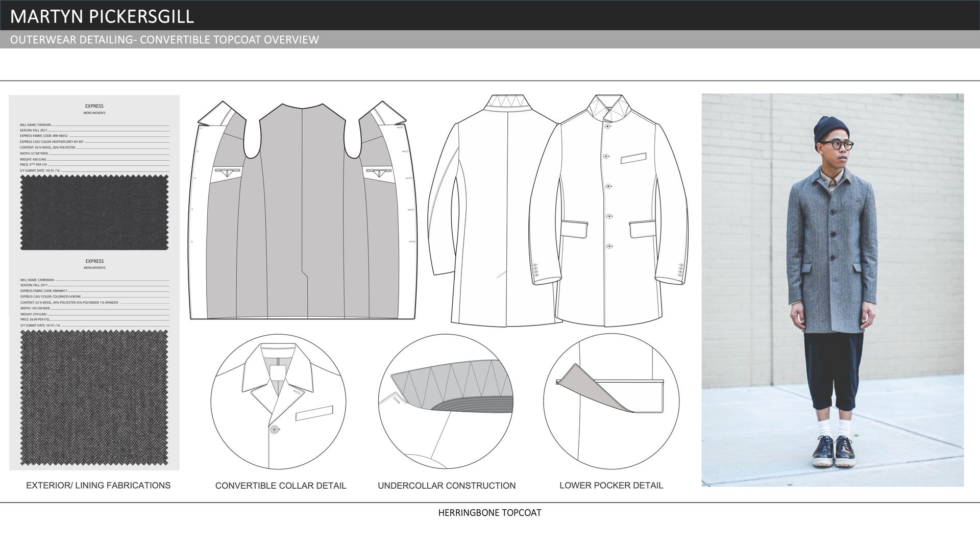The width and height of the screenshot is (980, 551).
Task: Click the second Express fabric spec header
Action: click(94, 261)
